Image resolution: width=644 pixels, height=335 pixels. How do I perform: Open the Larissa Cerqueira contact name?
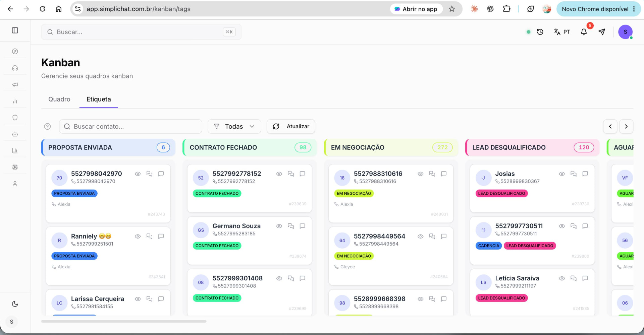[x=98, y=299]
